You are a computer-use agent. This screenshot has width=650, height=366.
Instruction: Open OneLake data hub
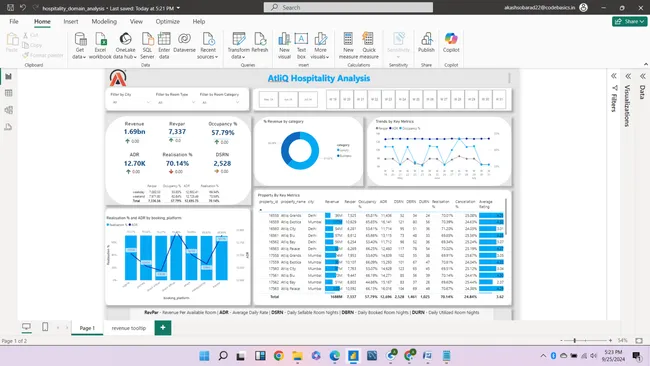coord(125,46)
